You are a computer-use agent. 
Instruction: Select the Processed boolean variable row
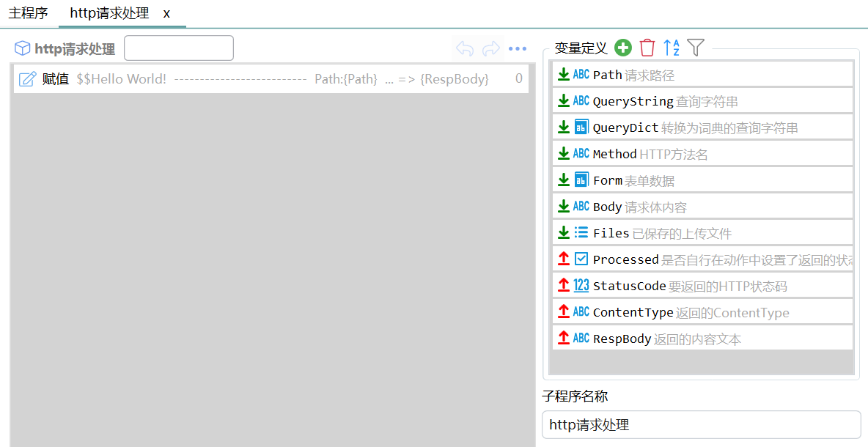(702, 259)
